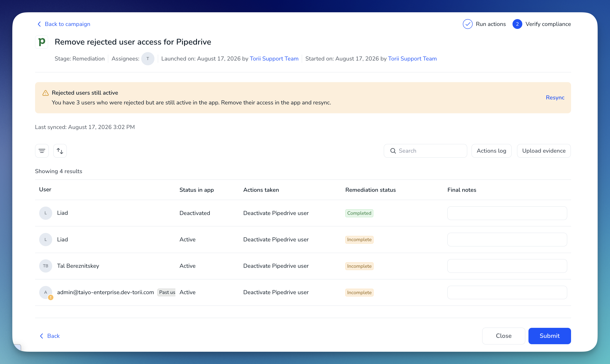Click the sort arrows icon
The width and height of the screenshot is (610, 364).
[x=60, y=151]
